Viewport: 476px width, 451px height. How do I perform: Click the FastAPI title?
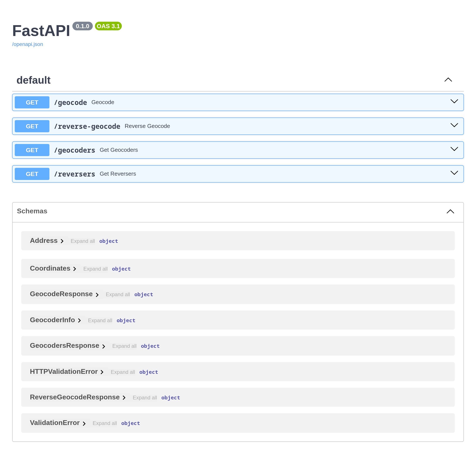(41, 31)
